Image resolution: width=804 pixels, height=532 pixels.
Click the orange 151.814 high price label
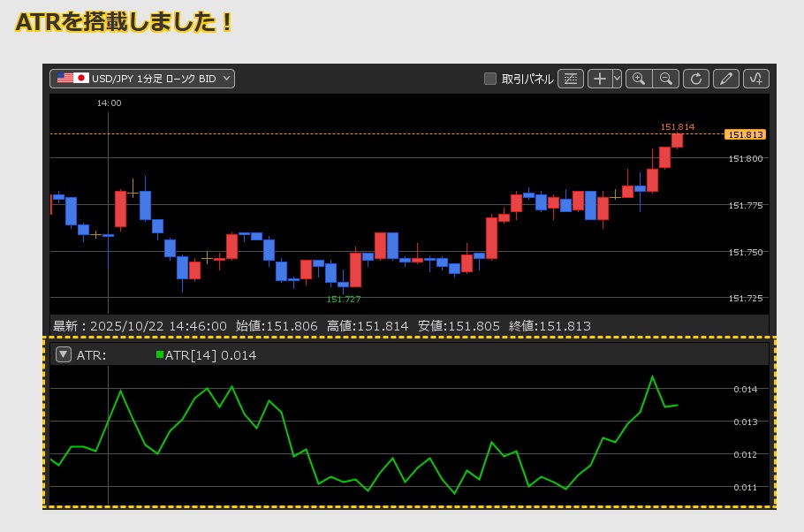click(x=677, y=126)
